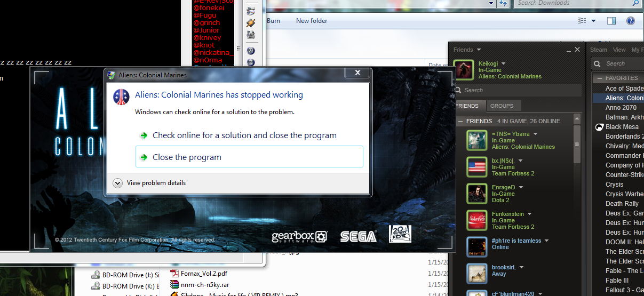Open the brooksirL friend options arrow

(x=521, y=267)
